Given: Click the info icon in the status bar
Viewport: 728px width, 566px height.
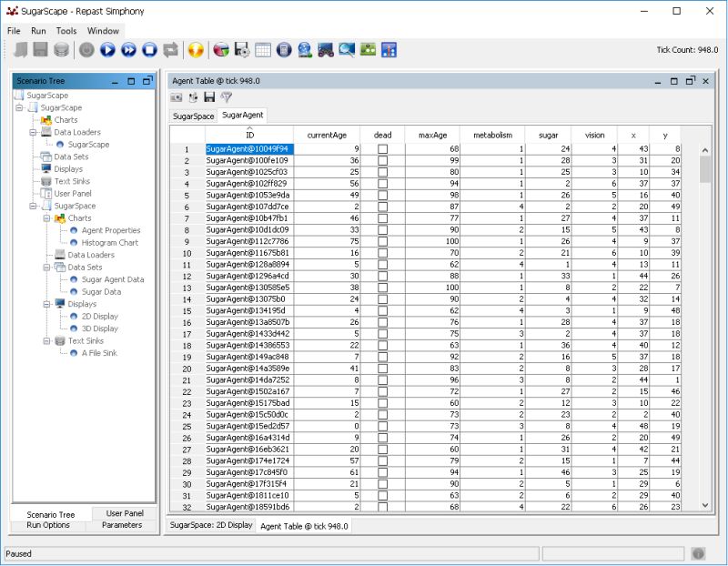Looking at the screenshot, I should (698, 553).
